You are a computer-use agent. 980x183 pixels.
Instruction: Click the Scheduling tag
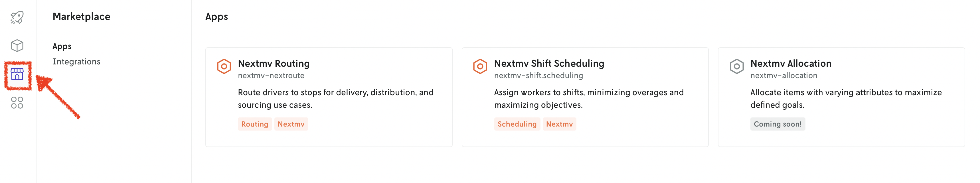(x=517, y=124)
